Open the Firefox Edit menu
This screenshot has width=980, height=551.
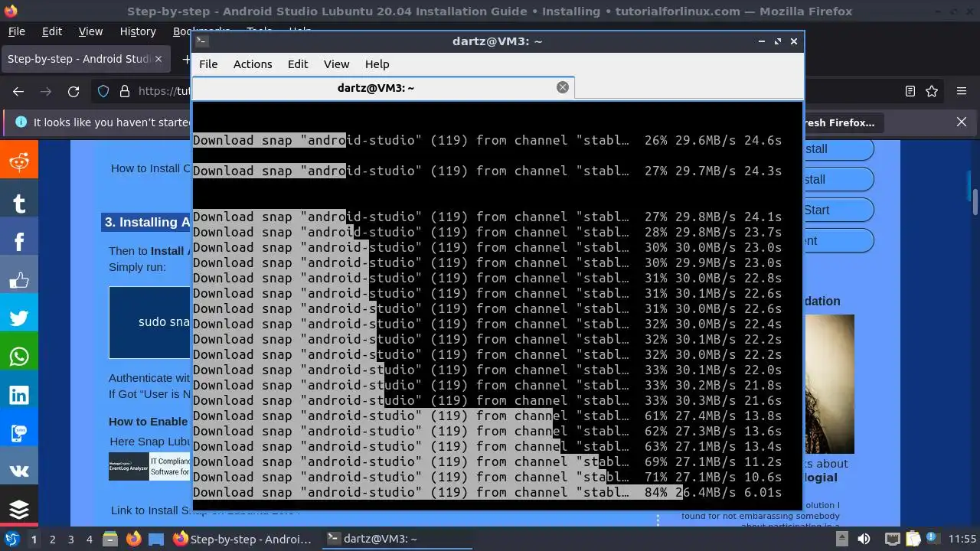[x=52, y=31]
